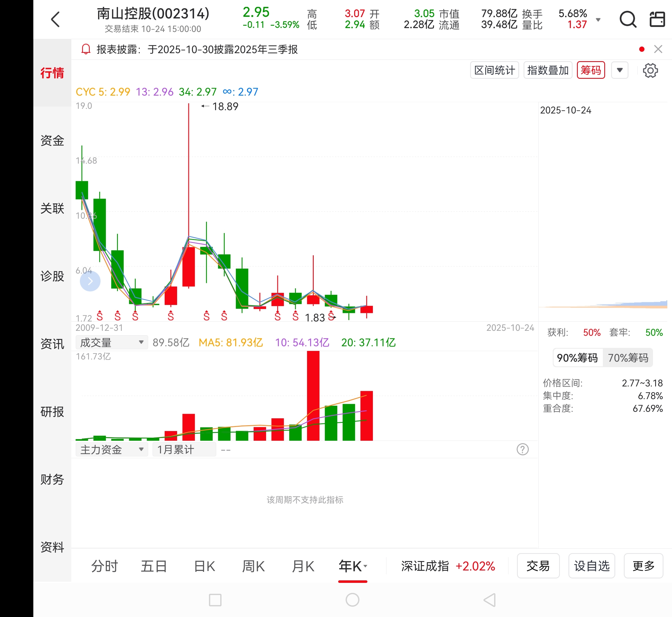The height and width of the screenshot is (617, 672).
Task: Tap Android home circle button
Action: (352, 600)
